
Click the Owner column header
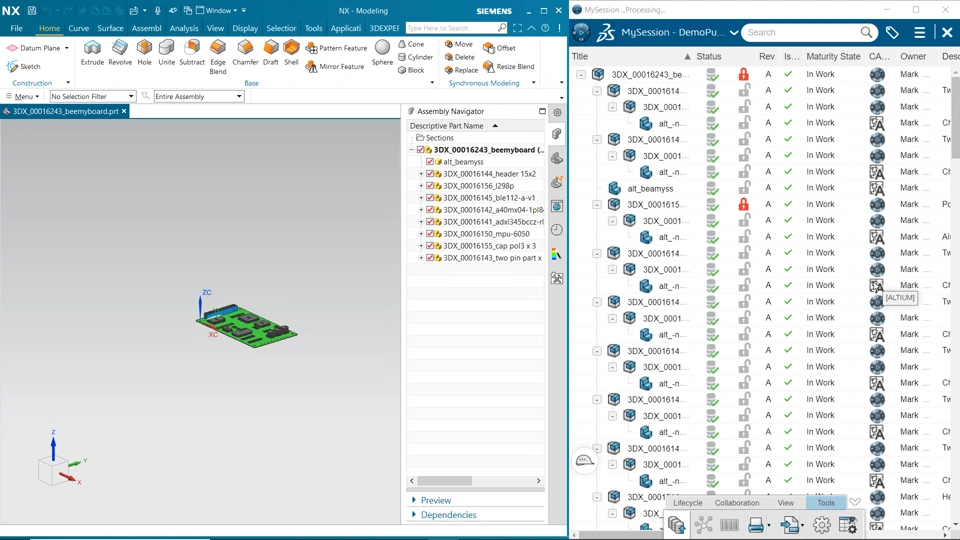click(913, 56)
